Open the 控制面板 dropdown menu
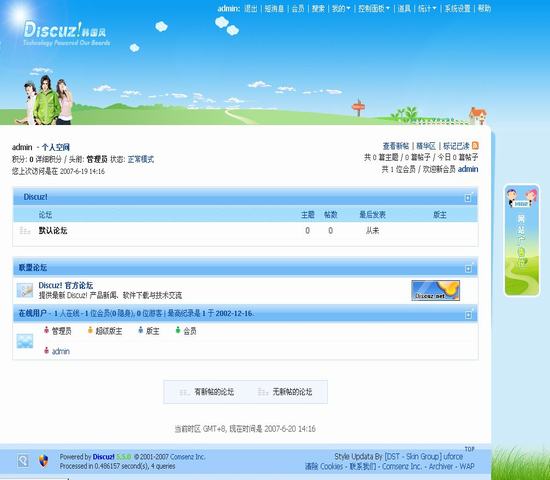The width and height of the screenshot is (550, 480). (x=374, y=8)
